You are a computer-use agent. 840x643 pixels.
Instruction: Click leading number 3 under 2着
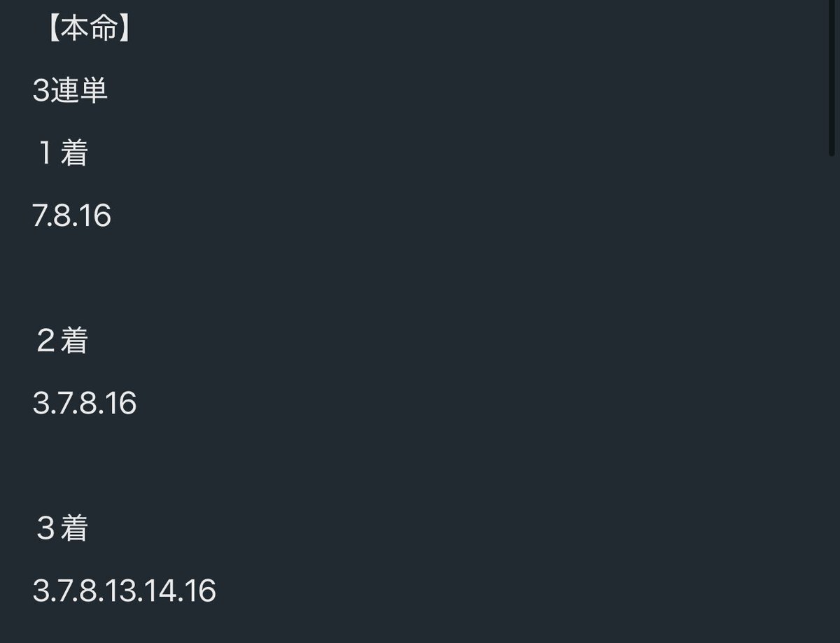click(40, 404)
